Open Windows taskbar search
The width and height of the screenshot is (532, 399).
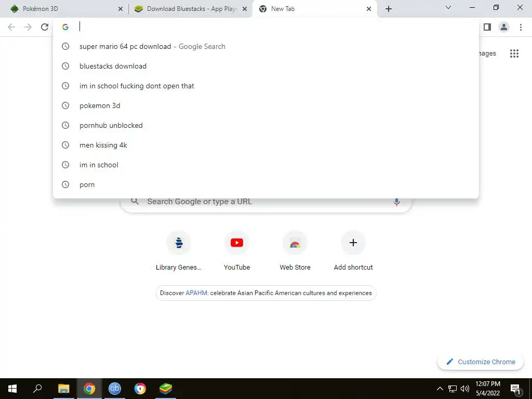[x=37, y=389]
